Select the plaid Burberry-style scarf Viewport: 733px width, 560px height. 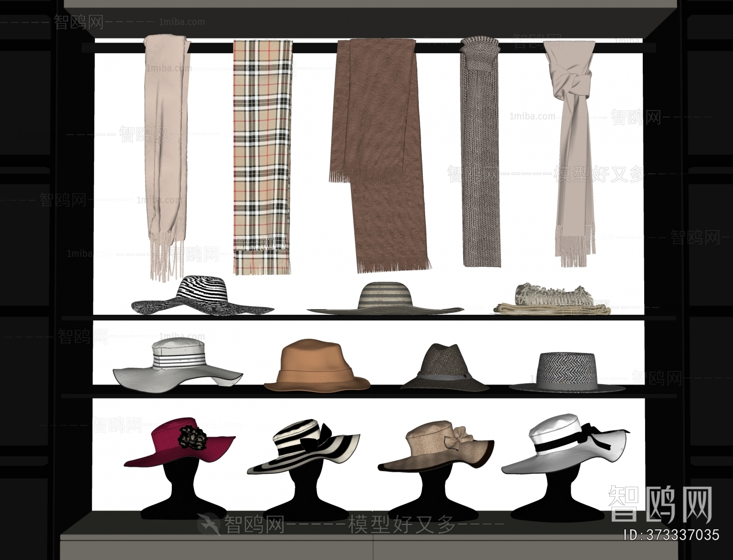tap(260, 151)
